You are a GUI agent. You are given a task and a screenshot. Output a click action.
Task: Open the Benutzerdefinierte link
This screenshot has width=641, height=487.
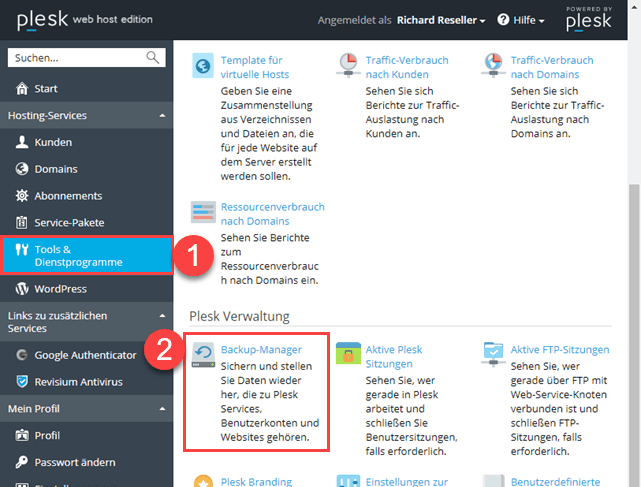(x=555, y=482)
